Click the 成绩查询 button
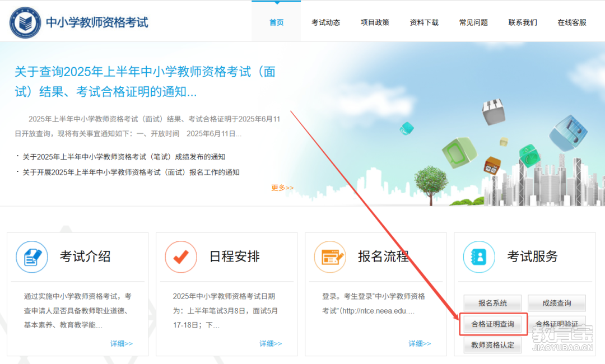Image resolution: width=605 pixels, height=364 pixels. 557,303
